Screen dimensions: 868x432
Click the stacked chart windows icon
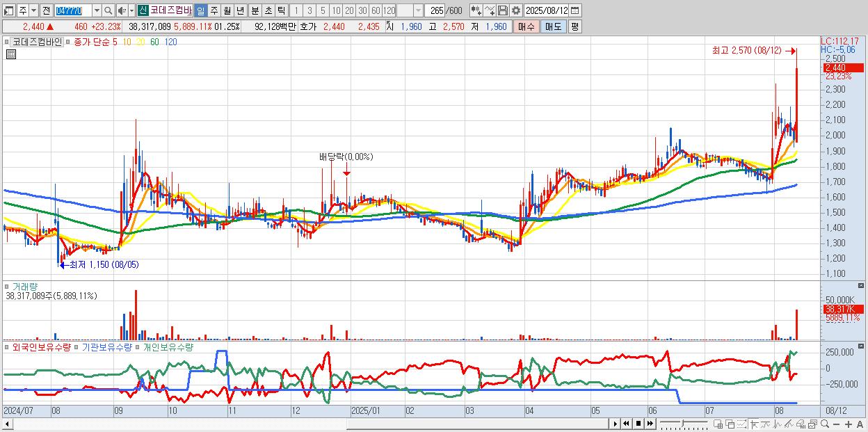point(812,424)
